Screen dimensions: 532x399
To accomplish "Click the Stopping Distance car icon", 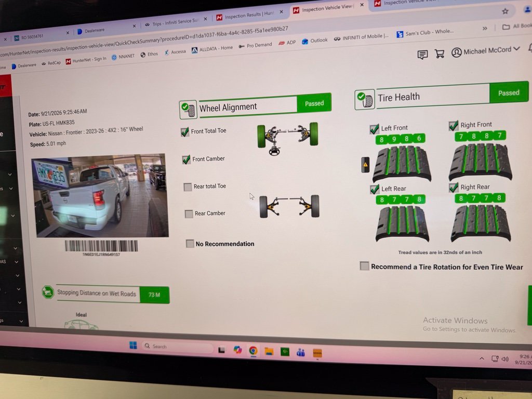I will point(48,292).
